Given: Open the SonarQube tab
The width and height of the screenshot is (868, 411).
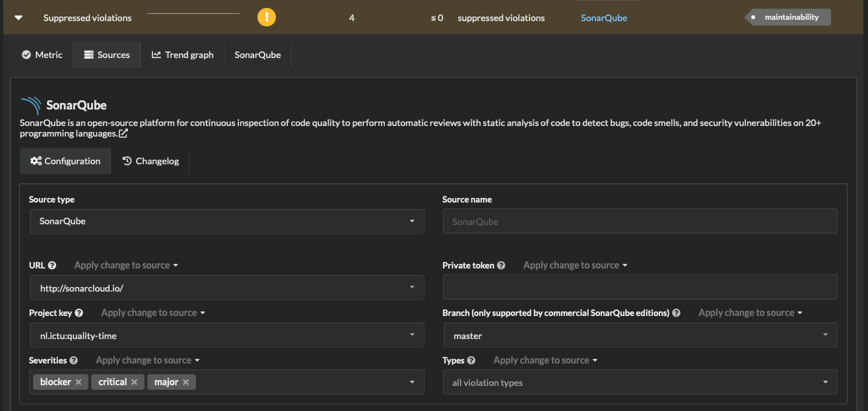Looking at the screenshot, I should pos(258,55).
